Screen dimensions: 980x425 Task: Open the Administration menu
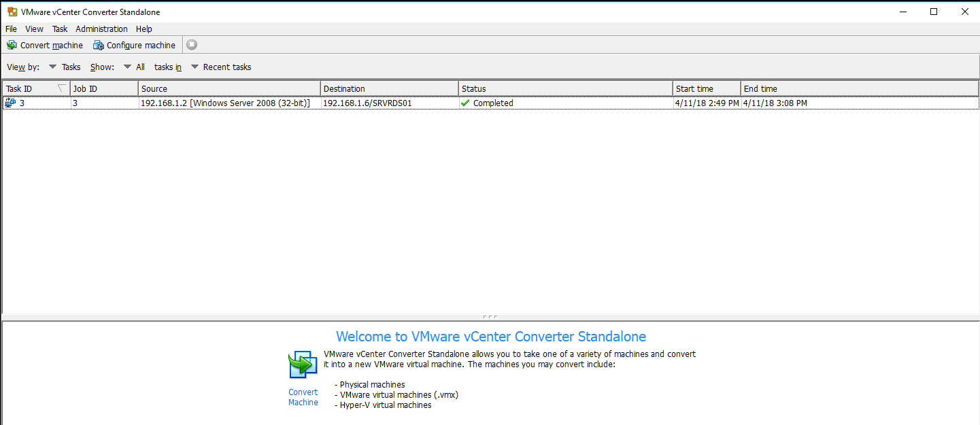[x=101, y=29]
